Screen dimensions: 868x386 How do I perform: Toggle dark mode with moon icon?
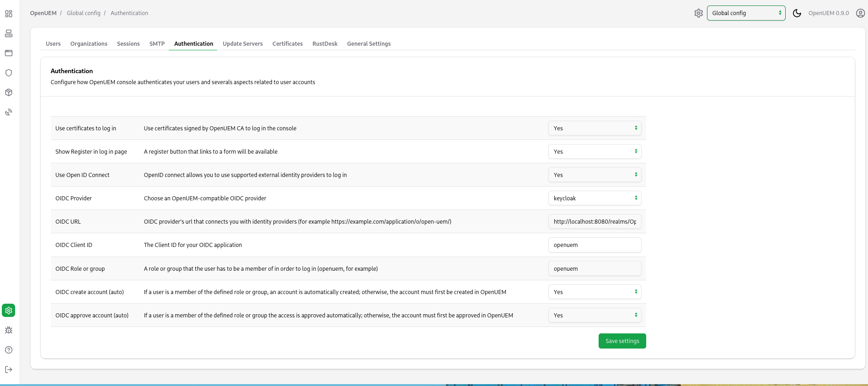click(x=797, y=13)
